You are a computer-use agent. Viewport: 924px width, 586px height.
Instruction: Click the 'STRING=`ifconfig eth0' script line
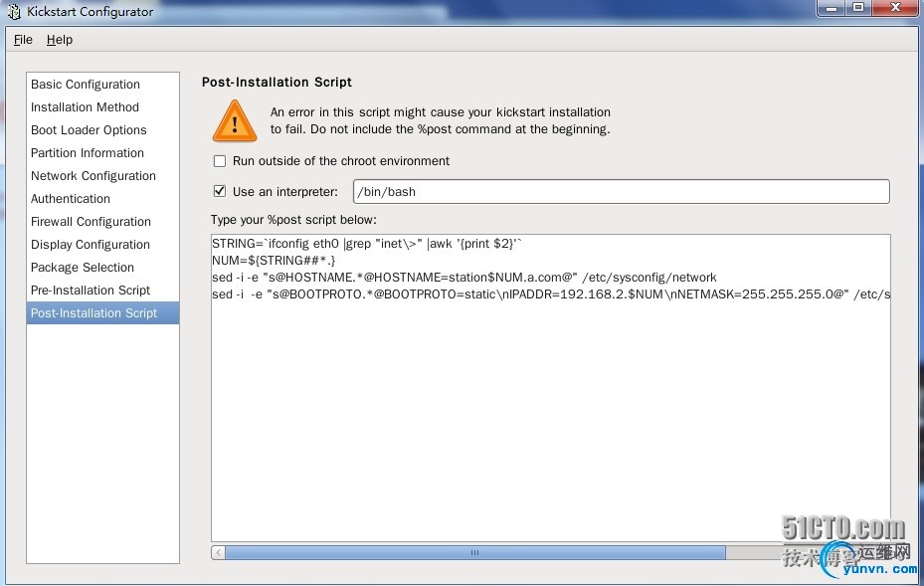(x=367, y=244)
